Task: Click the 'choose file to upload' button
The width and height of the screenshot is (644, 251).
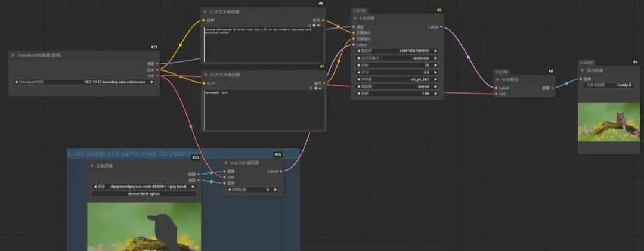Action: [x=144, y=194]
